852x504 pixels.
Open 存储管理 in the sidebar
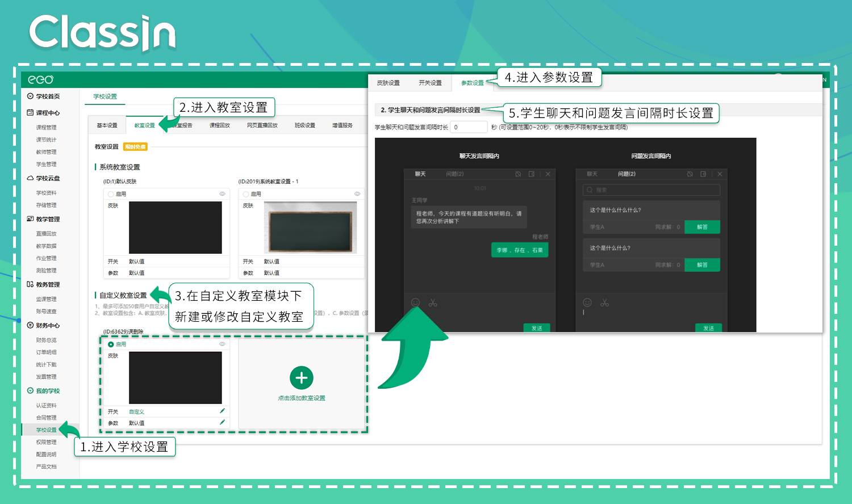pos(46,205)
